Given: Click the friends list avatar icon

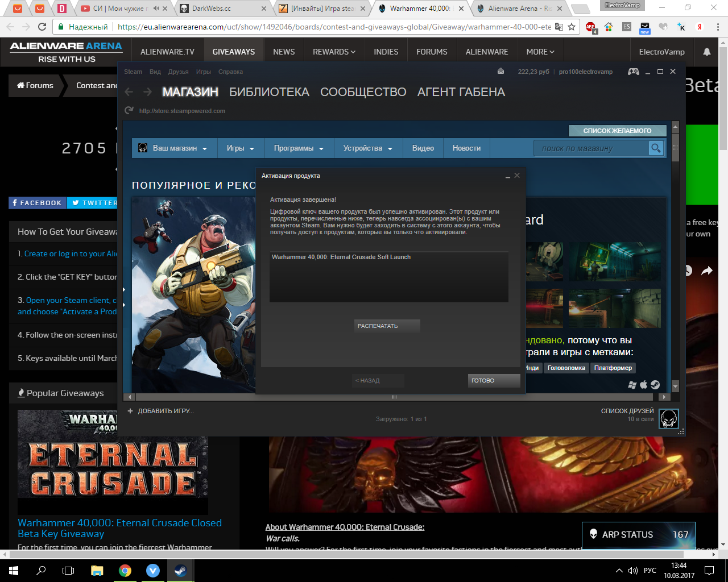Looking at the screenshot, I should tap(668, 419).
